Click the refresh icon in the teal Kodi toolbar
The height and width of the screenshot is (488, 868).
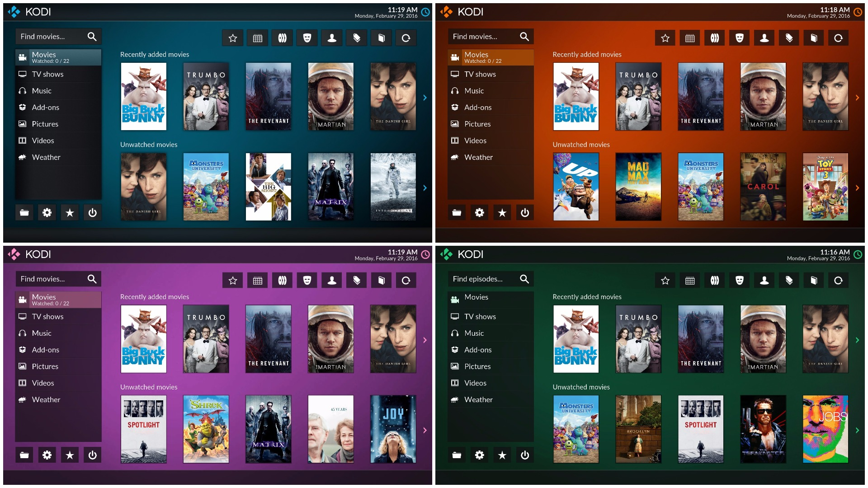[406, 38]
